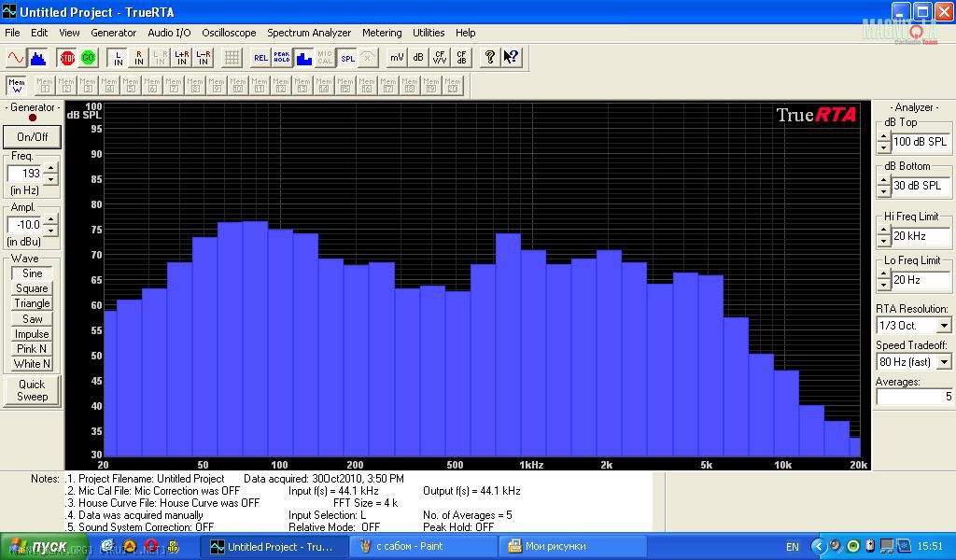Screen dimensions: 956x560
Task: Open the Spectrum Analyzer menu
Action: tap(309, 33)
